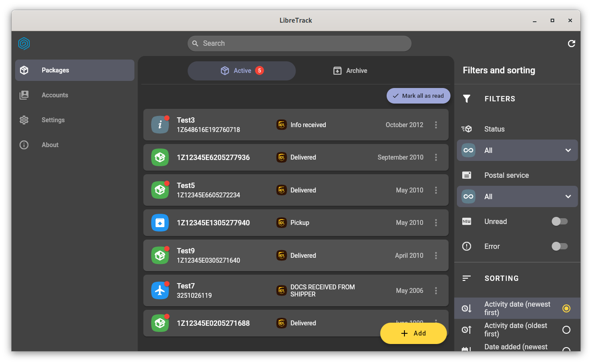Open the three-dot menu for Test9
The image size is (592, 364).
point(436,256)
